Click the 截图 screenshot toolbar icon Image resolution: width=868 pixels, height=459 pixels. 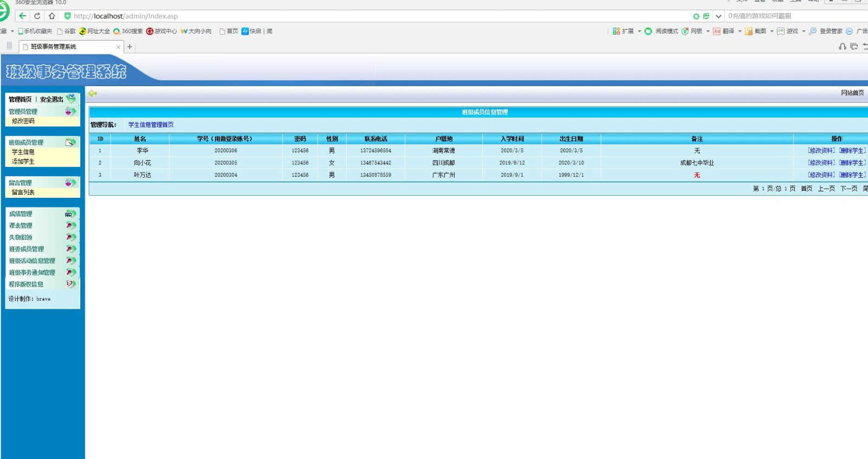tap(749, 31)
